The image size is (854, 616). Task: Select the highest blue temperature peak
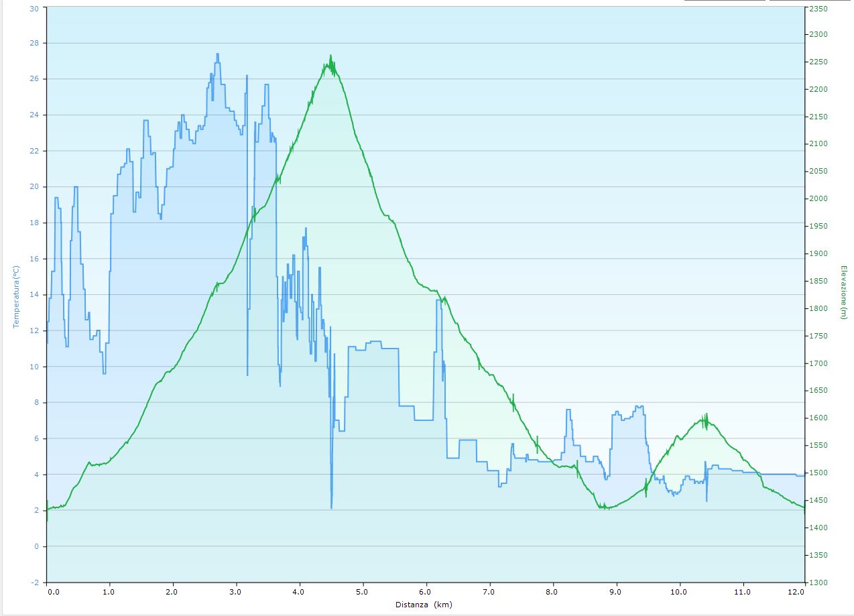(218, 54)
